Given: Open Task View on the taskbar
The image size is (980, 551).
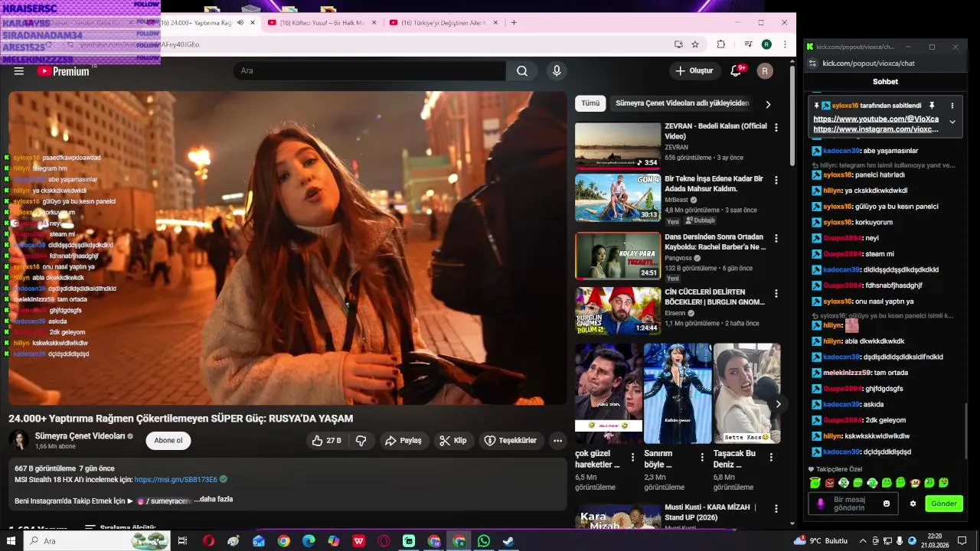Looking at the screenshot, I should (x=182, y=541).
